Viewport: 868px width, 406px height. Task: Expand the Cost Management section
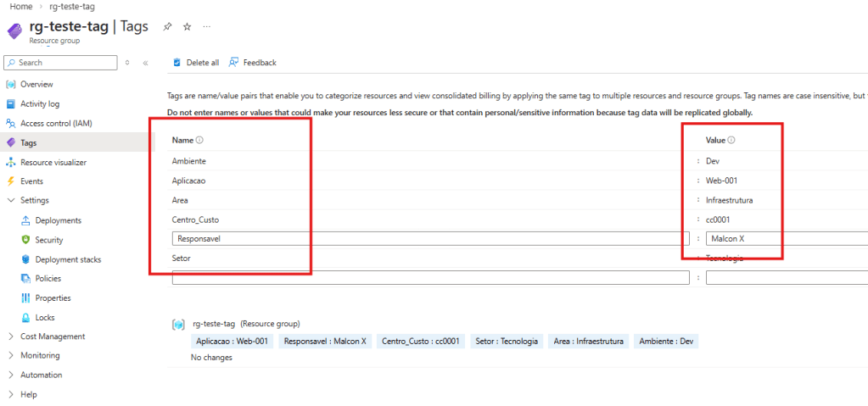52,336
